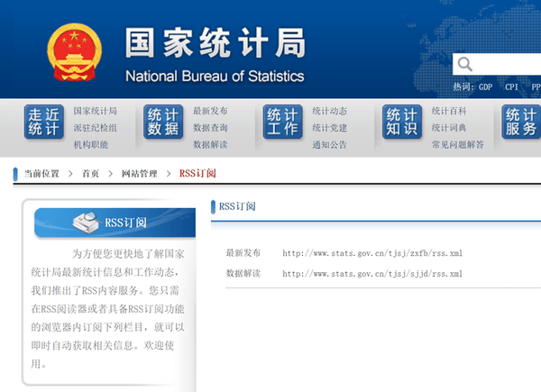This screenshot has height=392, width=541.
Task: Click the 数据解读 feed row label
Action: click(x=243, y=273)
